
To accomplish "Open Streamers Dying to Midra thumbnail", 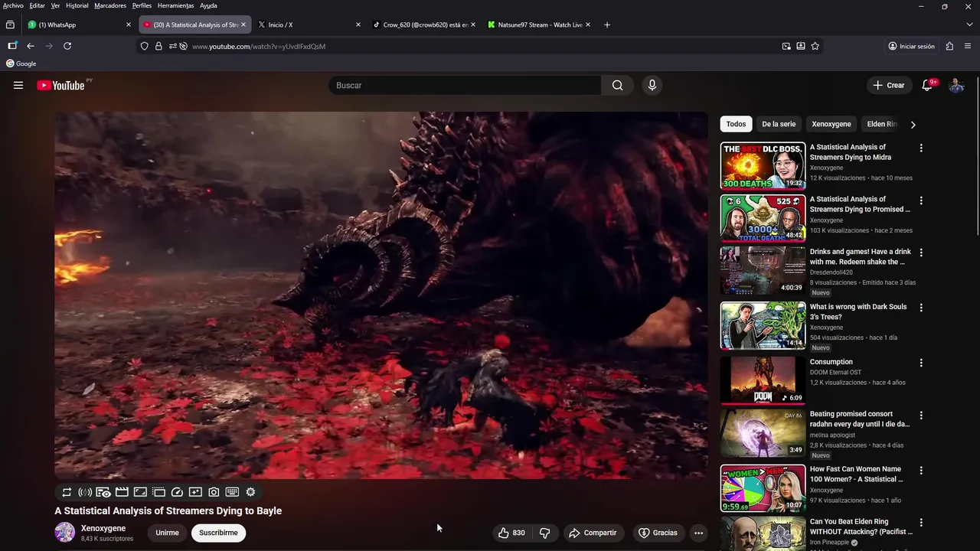I will pos(763,165).
